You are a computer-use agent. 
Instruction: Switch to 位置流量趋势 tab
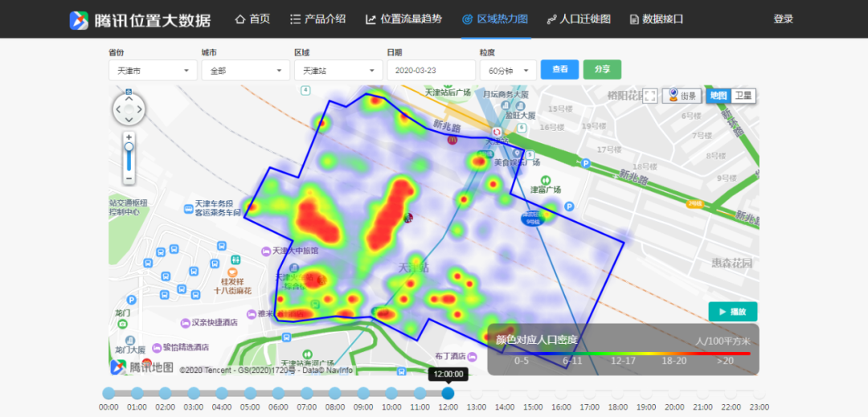click(x=404, y=19)
